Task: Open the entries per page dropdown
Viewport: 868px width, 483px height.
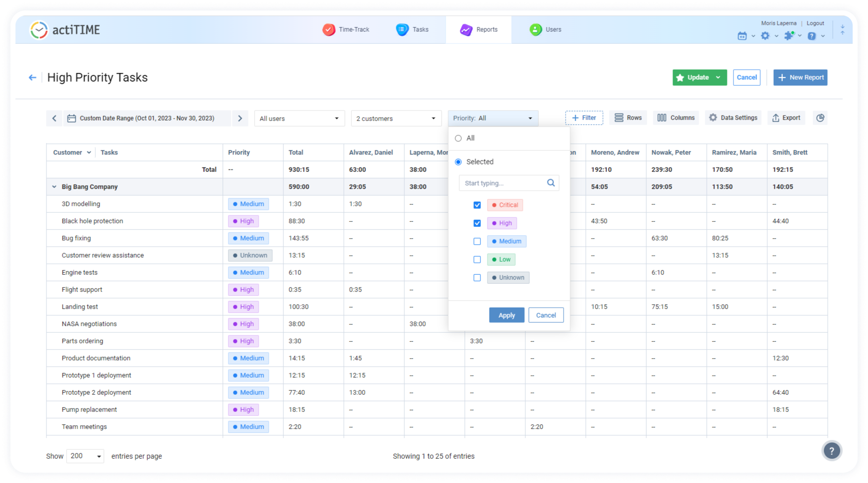Action: (85, 456)
